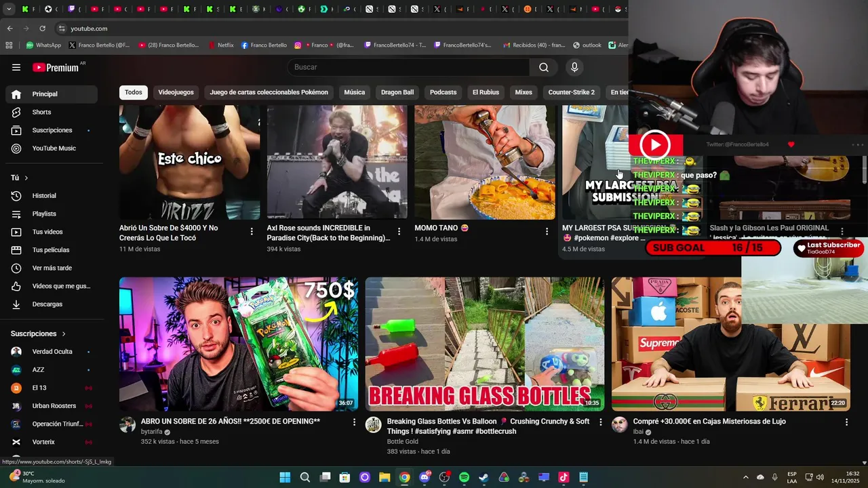Open the Ibai channel name link
868x488 pixels.
tap(638, 432)
